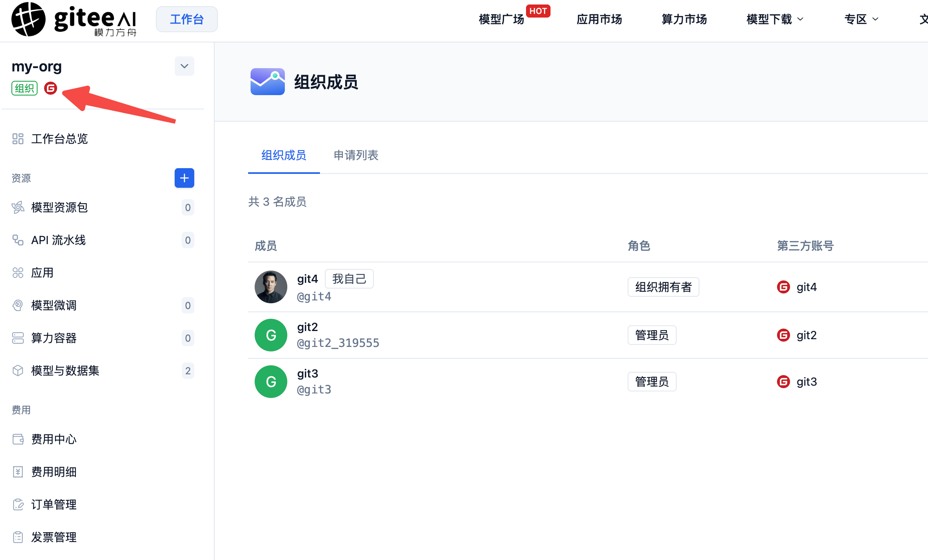928x560 pixels.
Task: Click the 工作台总览 grid icon
Action: coord(18,139)
